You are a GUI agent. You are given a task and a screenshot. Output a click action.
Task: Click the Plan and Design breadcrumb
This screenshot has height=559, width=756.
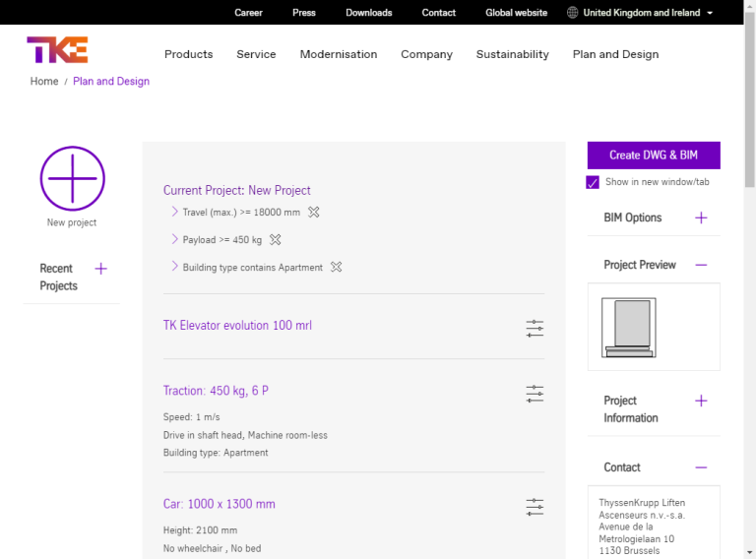pyautogui.click(x=111, y=82)
